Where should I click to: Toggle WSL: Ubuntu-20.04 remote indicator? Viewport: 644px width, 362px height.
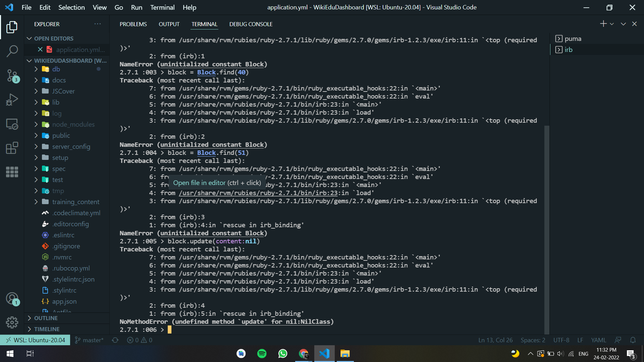click(x=35, y=340)
